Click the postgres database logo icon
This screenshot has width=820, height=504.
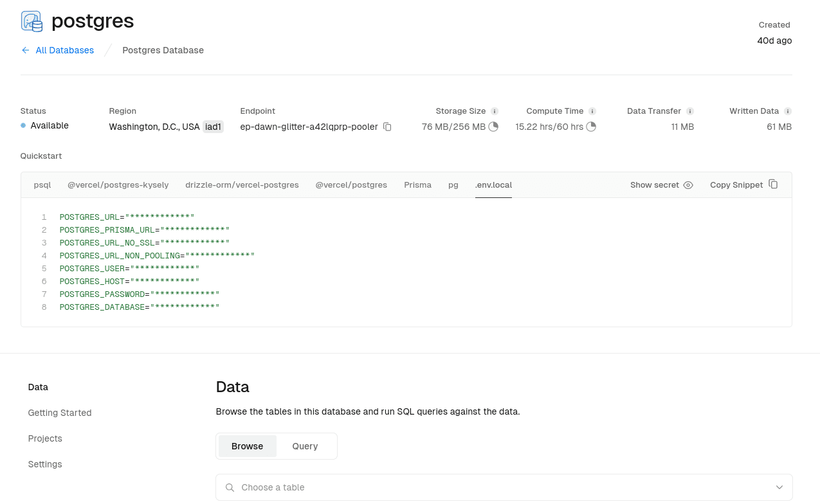click(32, 21)
